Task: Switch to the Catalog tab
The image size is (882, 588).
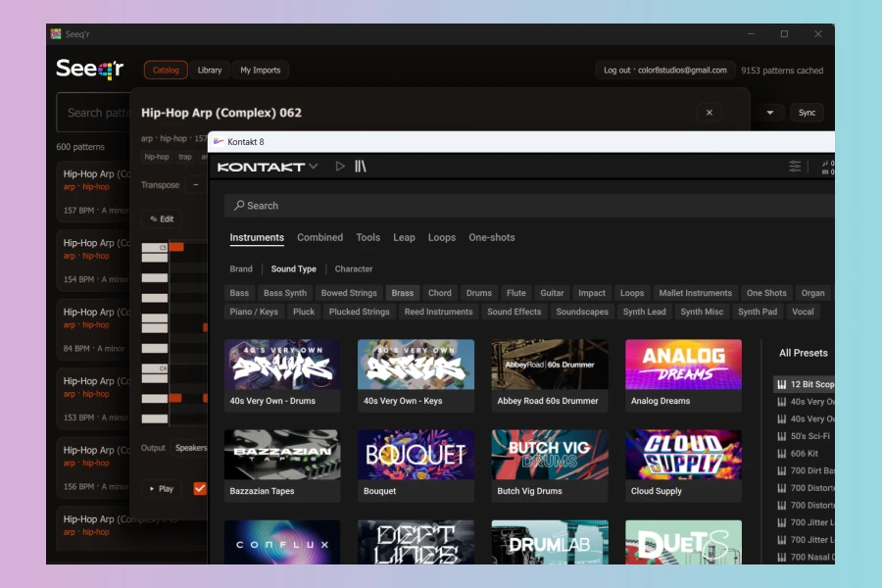Action: (x=166, y=71)
